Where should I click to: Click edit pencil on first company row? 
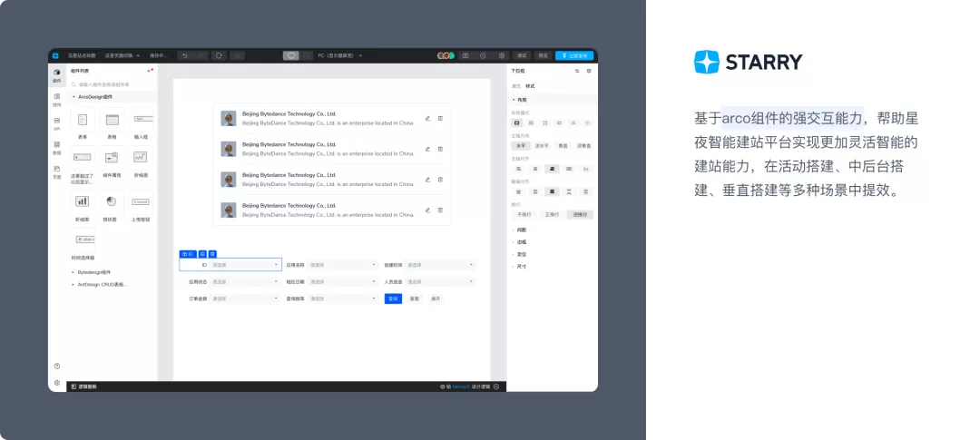[427, 118]
